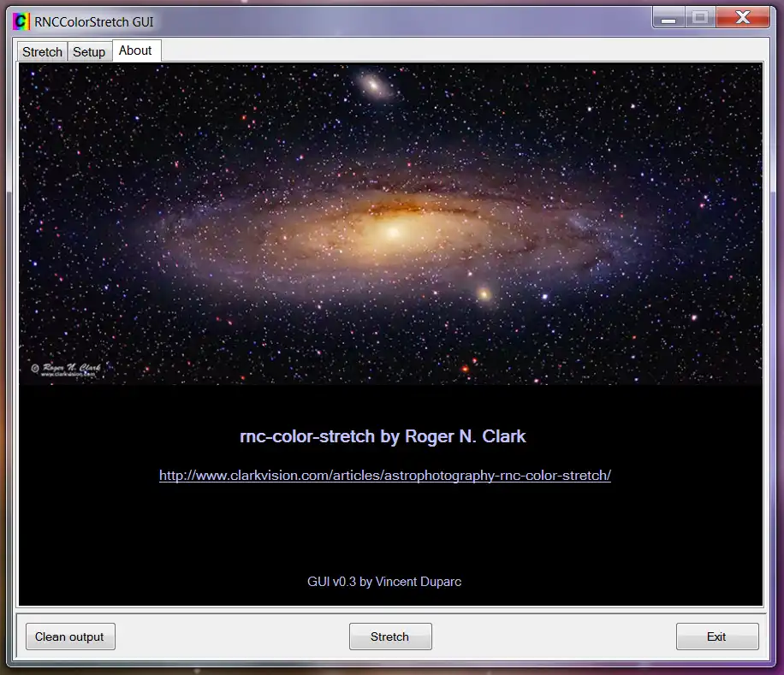The width and height of the screenshot is (784, 675).
Task: Click the Exit button
Action: [717, 637]
